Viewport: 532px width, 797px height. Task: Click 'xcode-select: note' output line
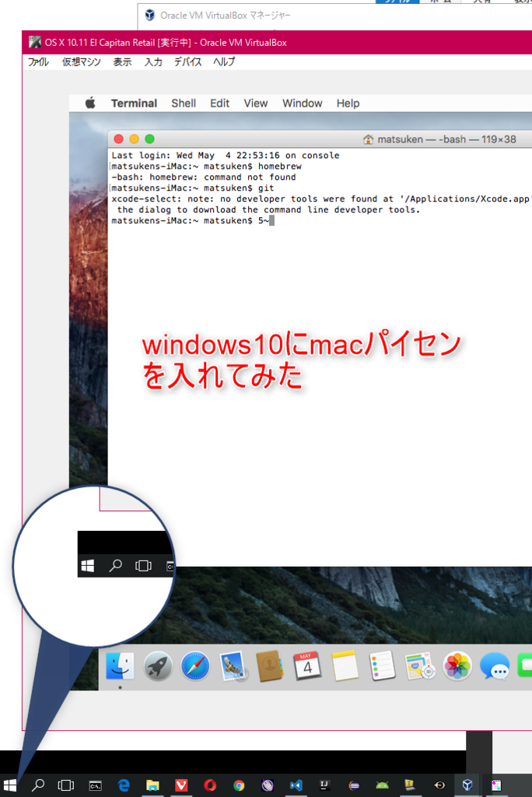click(321, 198)
